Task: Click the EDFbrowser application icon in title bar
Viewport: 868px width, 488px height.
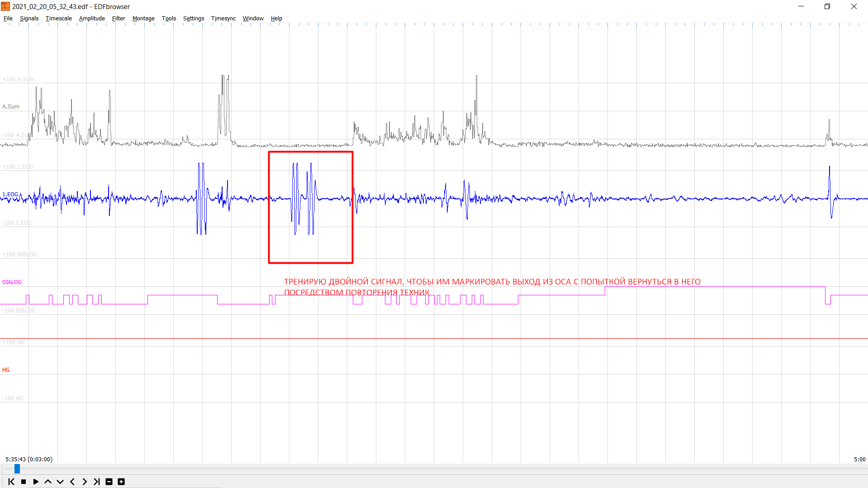Action: (5, 6)
